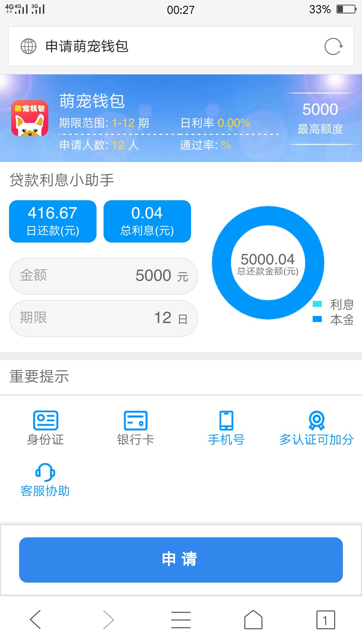
Task: Tap the clock showing 00:27
Action: [181, 10]
